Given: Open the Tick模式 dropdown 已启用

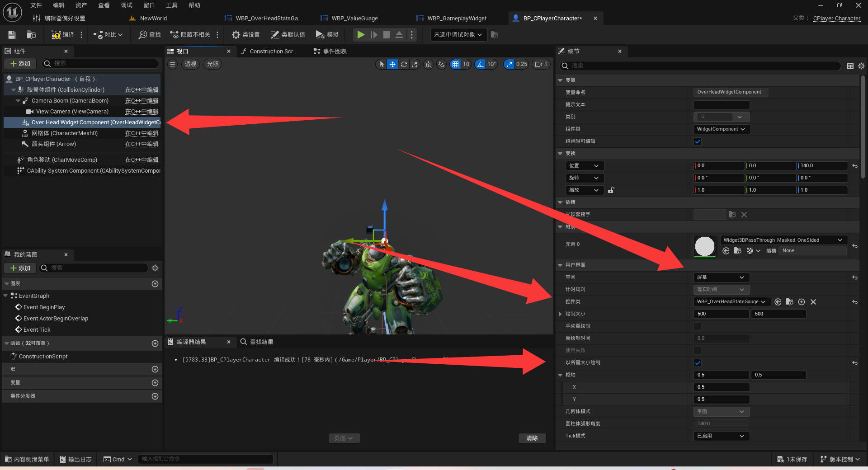Looking at the screenshot, I should tap(722, 436).
